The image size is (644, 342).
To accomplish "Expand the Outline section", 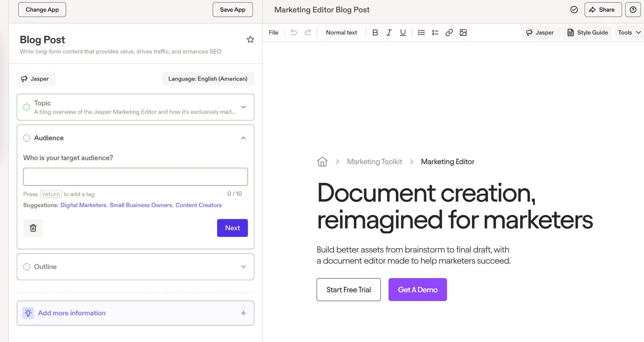I will pos(135,267).
